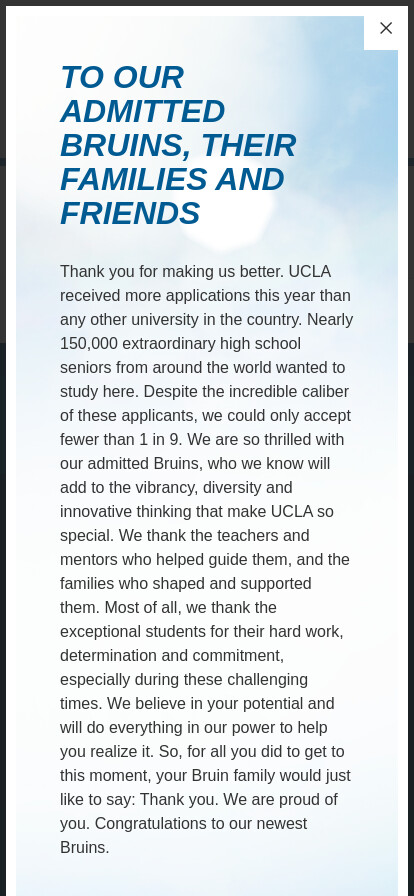This screenshot has height=896, width=414.
Task: Click the 'TO OUR' heading line
Action: click(x=122, y=77)
